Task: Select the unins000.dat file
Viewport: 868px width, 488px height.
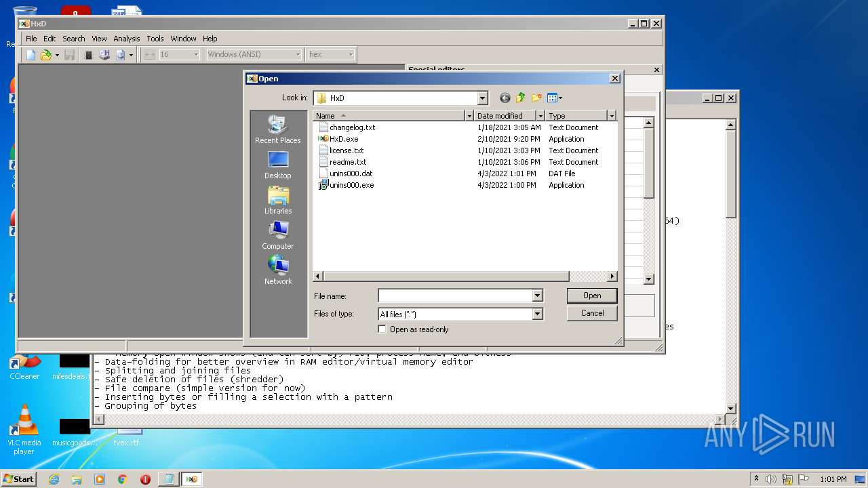Action: pyautogui.click(x=351, y=174)
